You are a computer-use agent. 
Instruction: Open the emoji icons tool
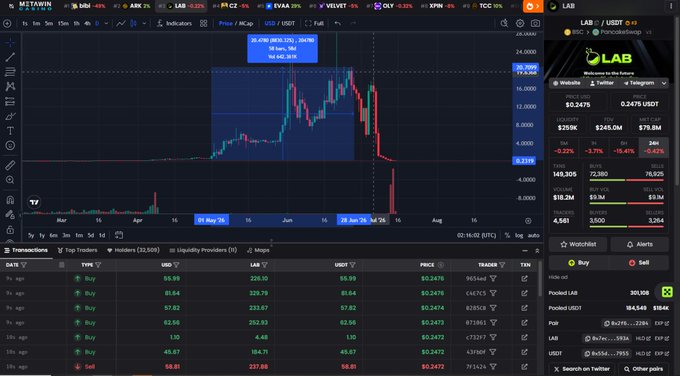pyautogui.click(x=10, y=145)
